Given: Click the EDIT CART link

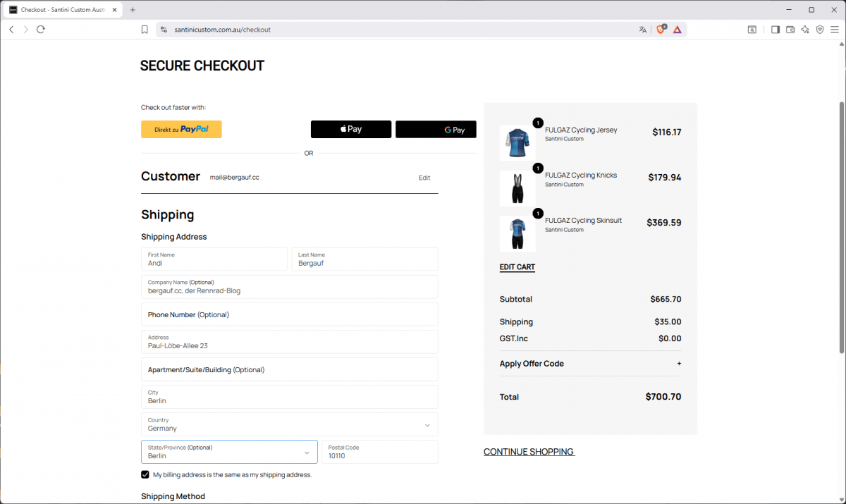Looking at the screenshot, I should tap(517, 267).
